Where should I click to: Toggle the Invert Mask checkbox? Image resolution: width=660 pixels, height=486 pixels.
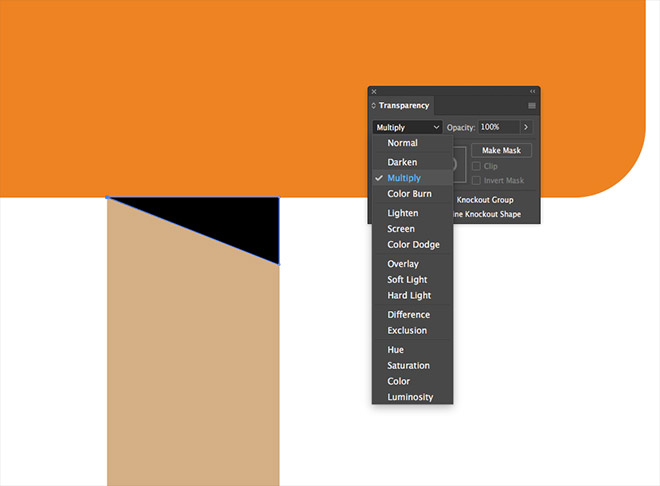pyautogui.click(x=476, y=181)
